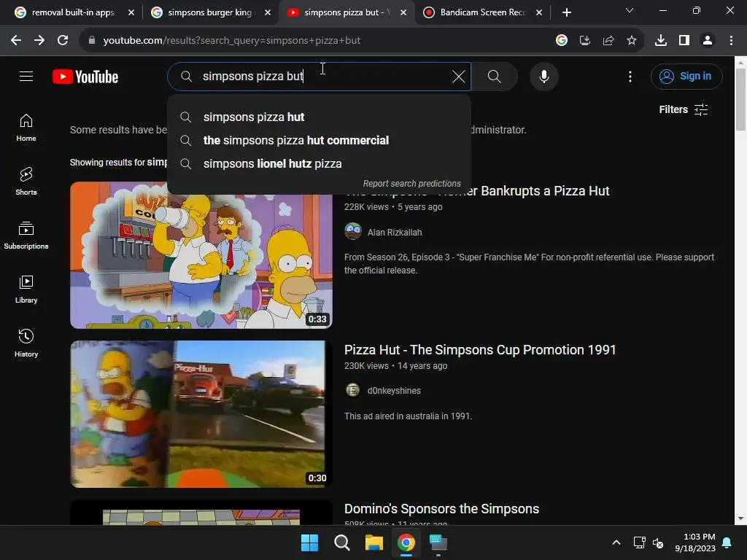Open History in the sidebar
Viewport: 747px width, 560px height.
click(x=26, y=343)
